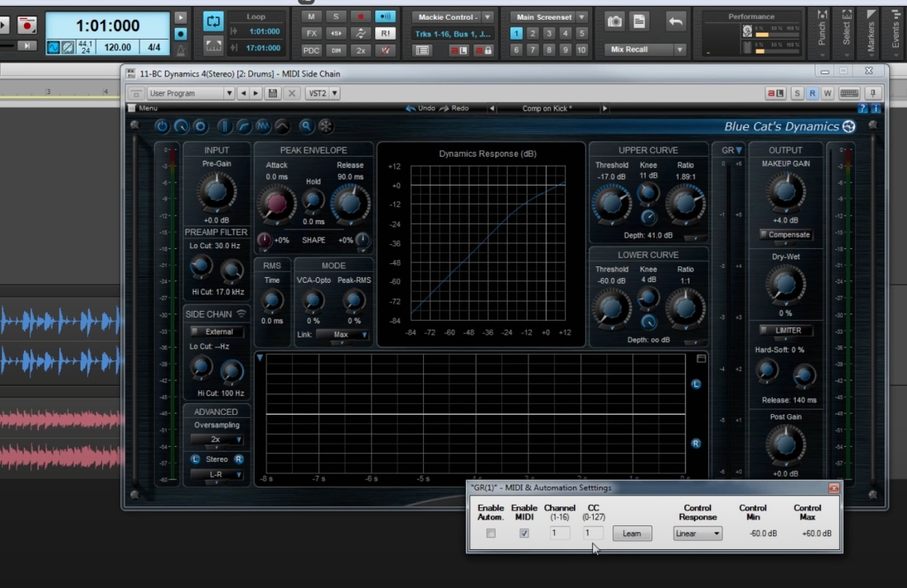
Task: Click the next preset arrow beside Comp on Kick
Action: tap(604, 108)
